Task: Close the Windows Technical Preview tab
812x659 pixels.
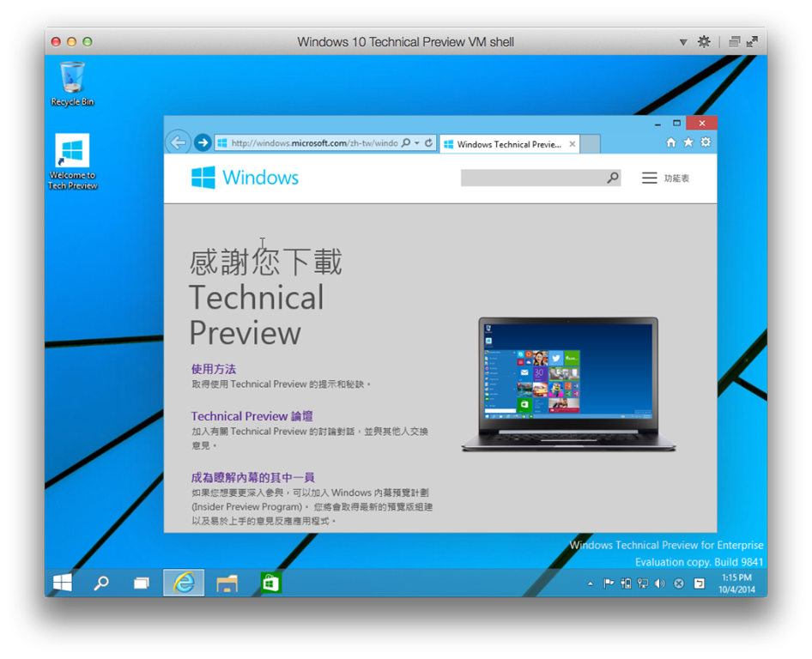Action: 573,144
